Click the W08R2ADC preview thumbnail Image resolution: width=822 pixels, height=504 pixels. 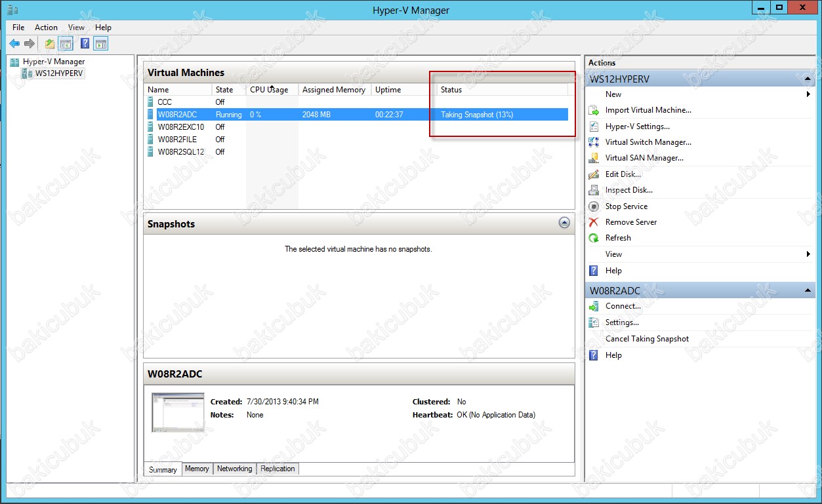[178, 412]
